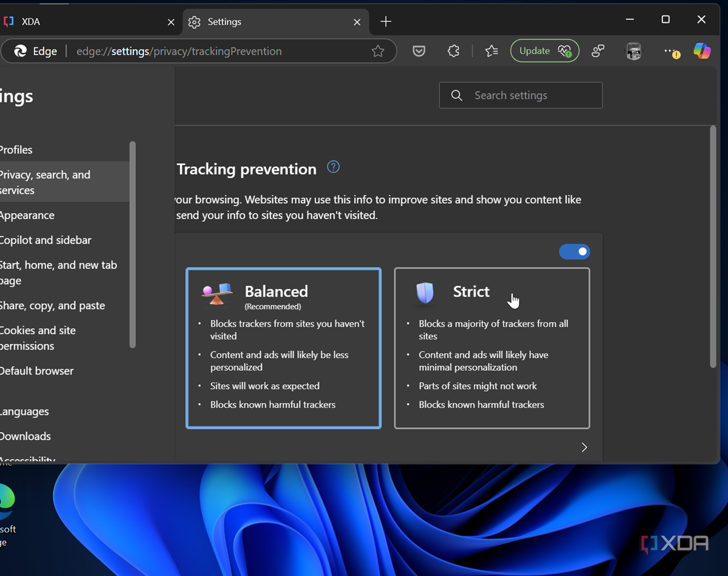The width and height of the screenshot is (728, 576).
Task: Launch Copilot from the toolbar icon
Action: (702, 52)
